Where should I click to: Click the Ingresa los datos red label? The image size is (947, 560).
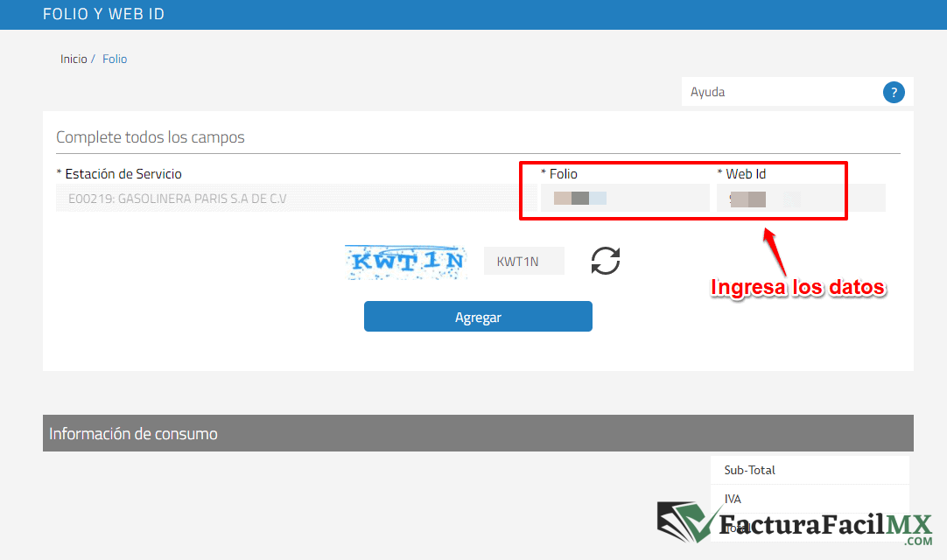(797, 287)
